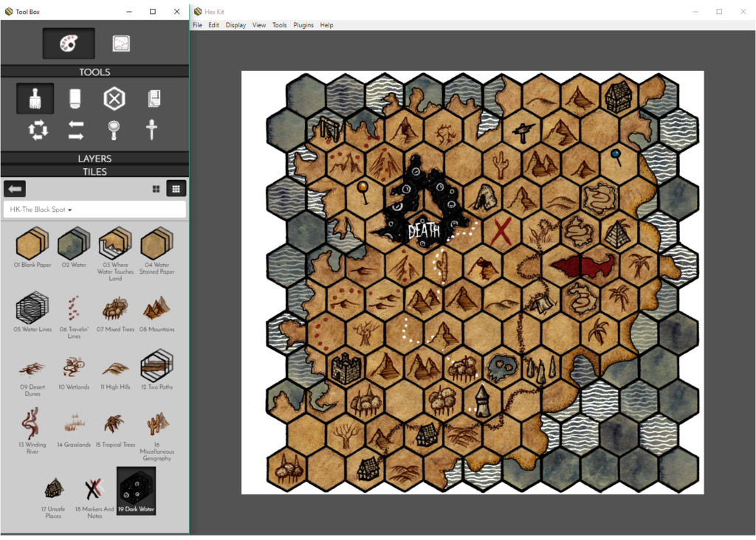Select the 04 Water Stained Paper tile
The height and width of the screenshot is (540, 756).
[157, 250]
